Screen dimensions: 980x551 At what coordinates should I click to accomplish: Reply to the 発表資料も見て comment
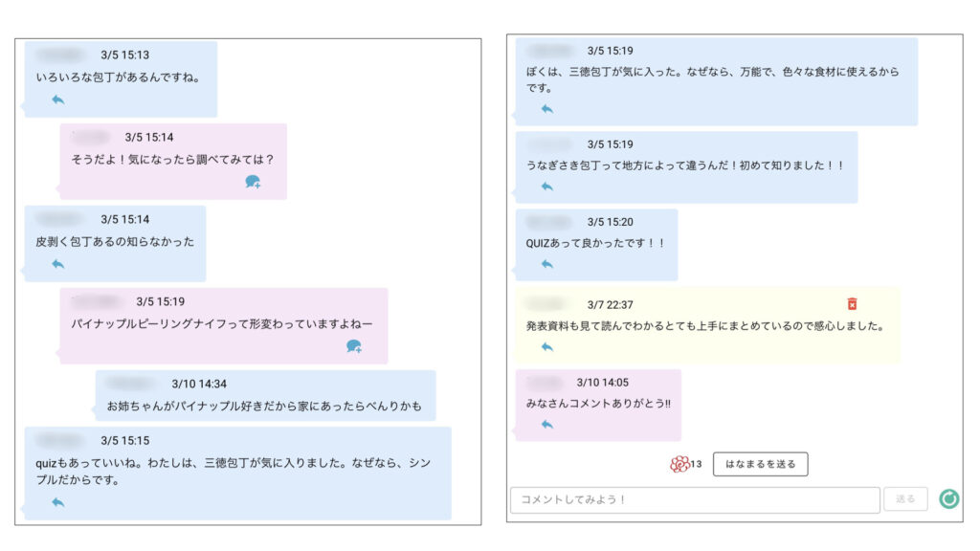[547, 347]
